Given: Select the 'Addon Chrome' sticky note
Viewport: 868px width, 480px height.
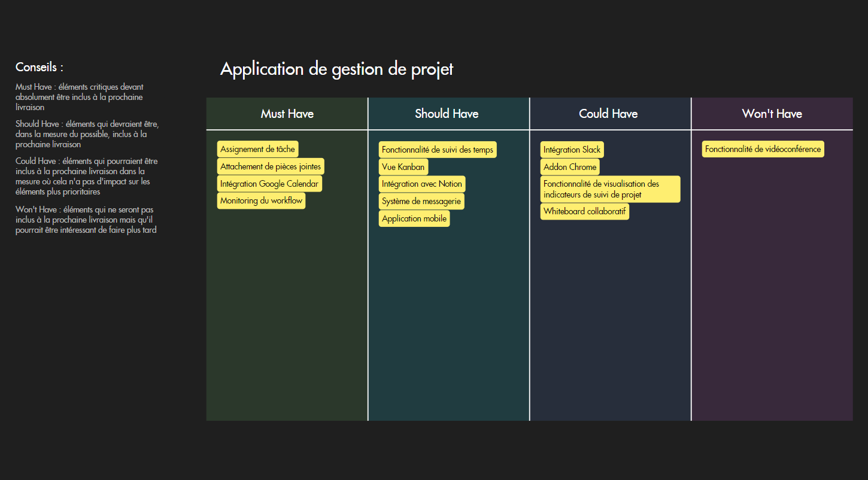Looking at the screenshot, I should 570,167.
